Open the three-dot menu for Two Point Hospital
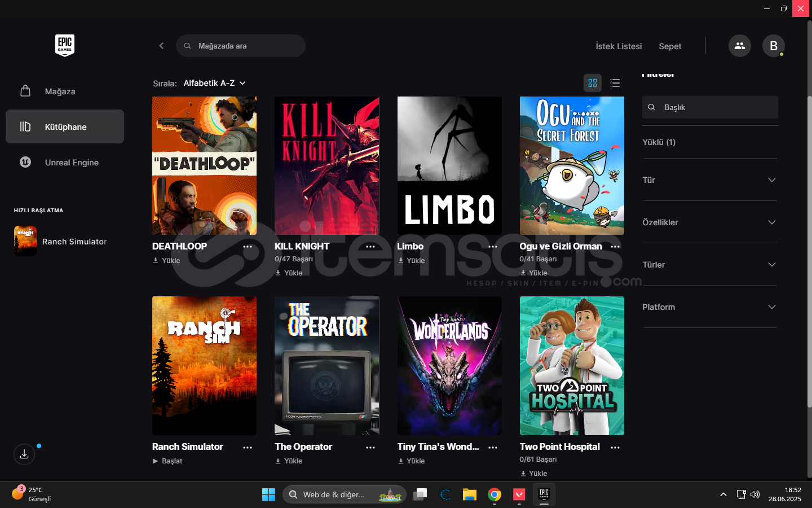The height and width of the screenshot is (508, 812). (x=615, y=447)
